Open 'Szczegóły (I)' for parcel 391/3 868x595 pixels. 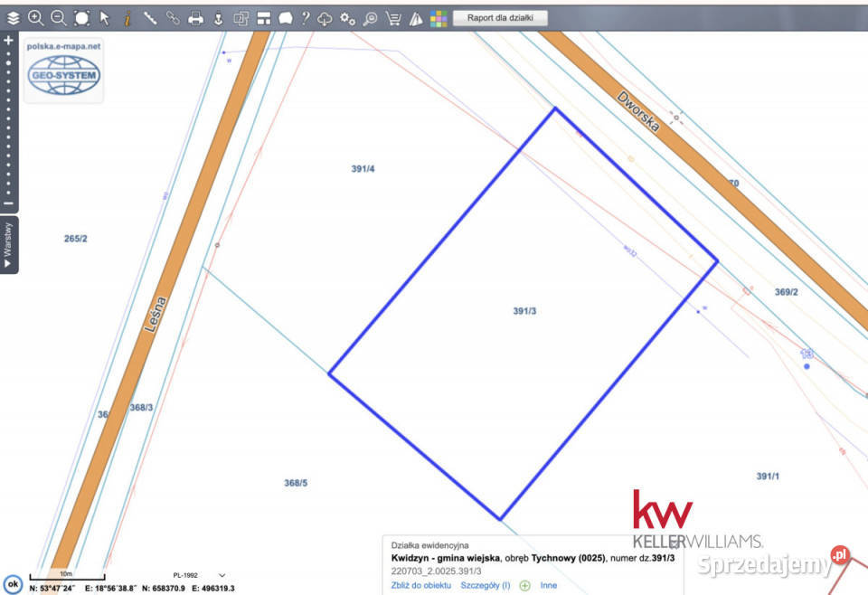pyautogui.click(x=485, y=585)
